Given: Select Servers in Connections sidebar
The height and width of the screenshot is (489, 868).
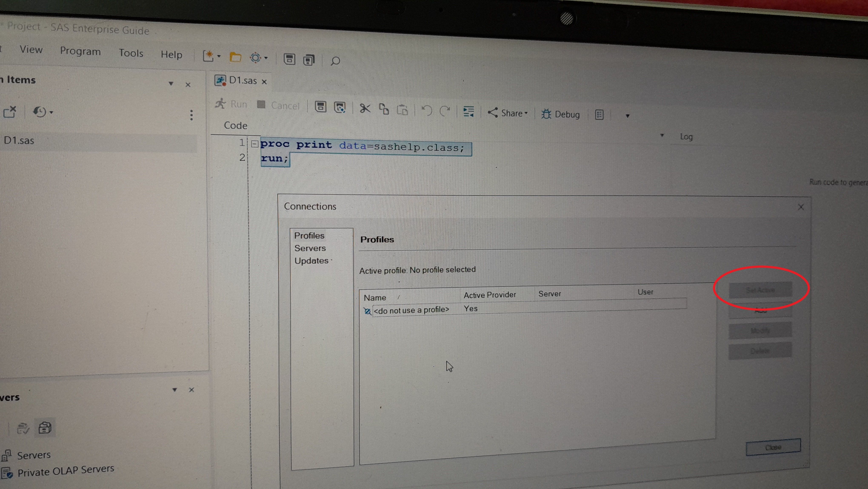Looking at the screenshot, I should click(x=310, y=248).
